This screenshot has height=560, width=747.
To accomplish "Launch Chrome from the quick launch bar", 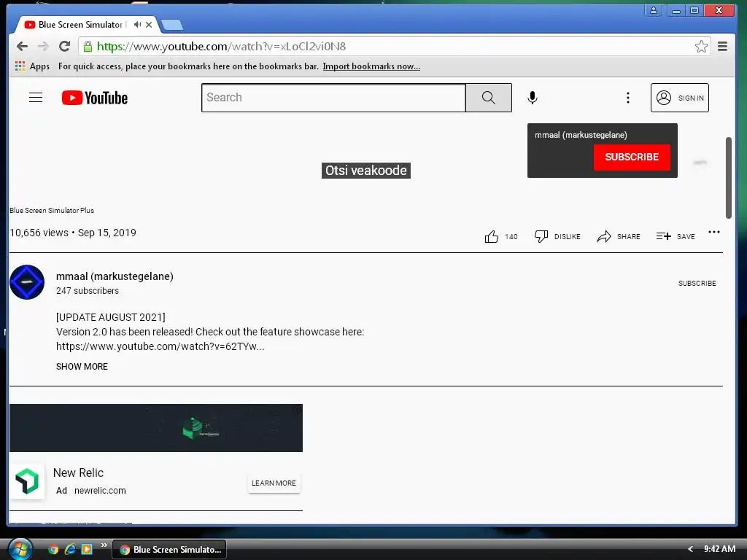I will click(53, 550).
